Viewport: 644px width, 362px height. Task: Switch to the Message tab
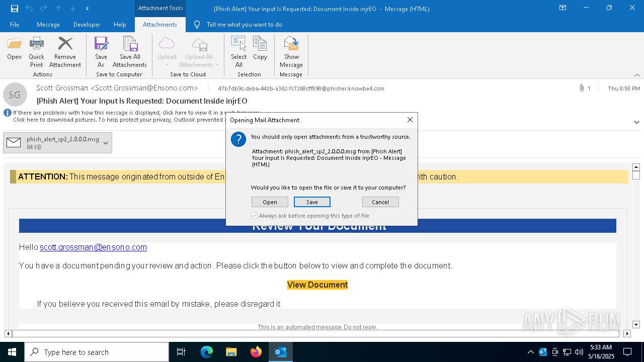(x=48, y=25)
